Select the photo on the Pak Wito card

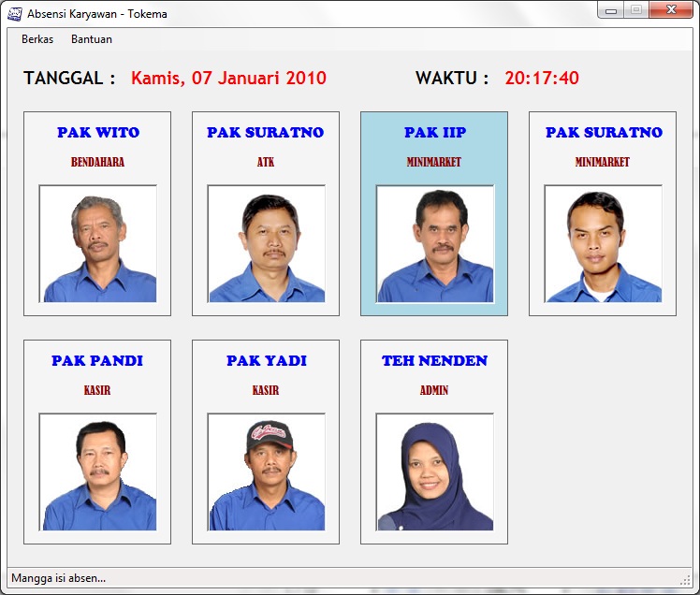(97, 244)
